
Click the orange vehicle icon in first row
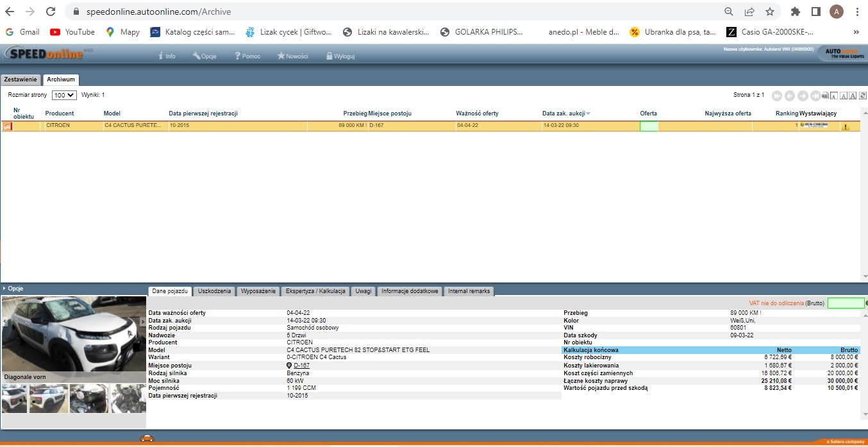coord(8,126)
